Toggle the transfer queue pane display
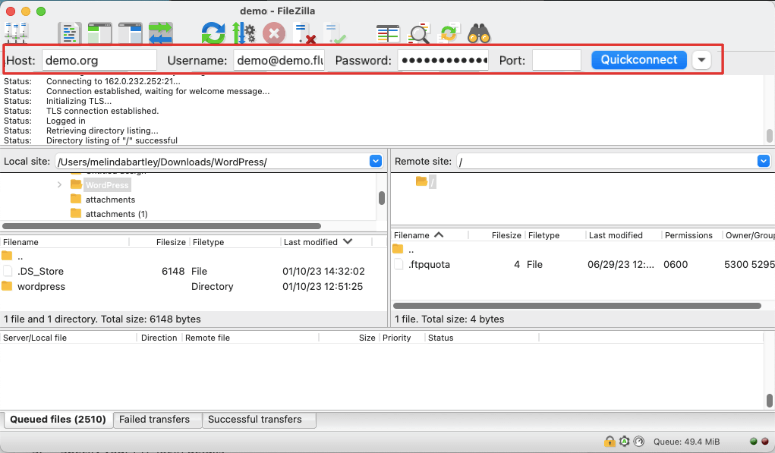This screenshot has width=775, height=453. [x=160, y=33]
